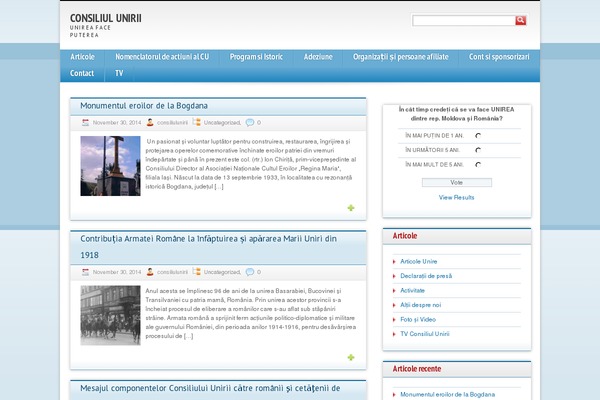The image size is (600, 400).
Task: Open the cross monument thumbnail image
Action: [110, 166]
